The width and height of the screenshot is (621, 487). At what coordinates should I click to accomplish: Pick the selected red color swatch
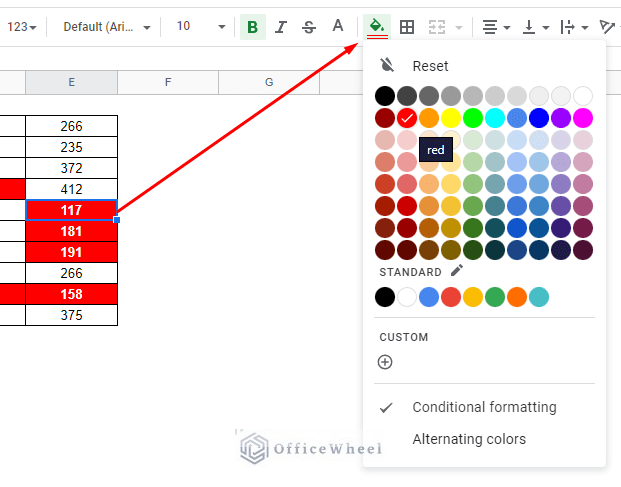pyautogui.click(x=407, y=118)
